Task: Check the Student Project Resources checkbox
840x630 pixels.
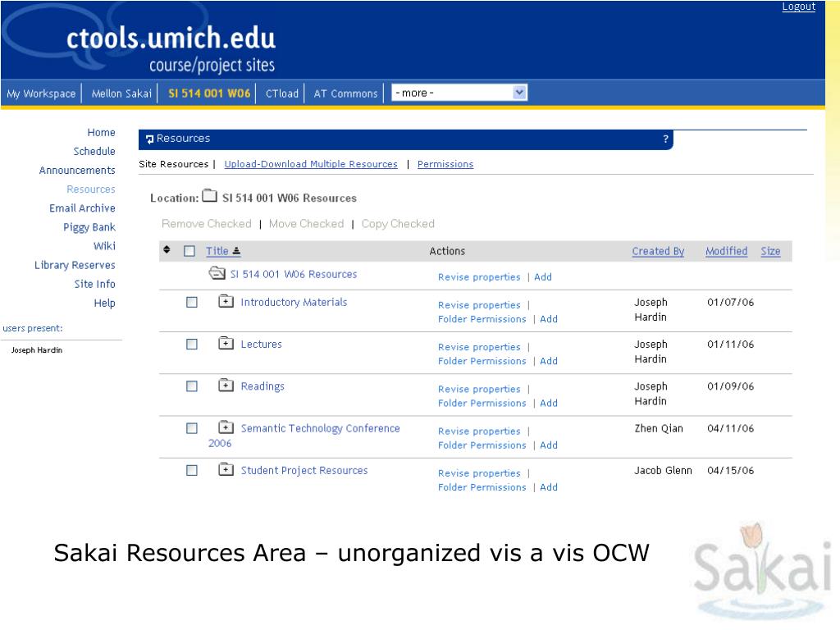Action: point(192,470)
